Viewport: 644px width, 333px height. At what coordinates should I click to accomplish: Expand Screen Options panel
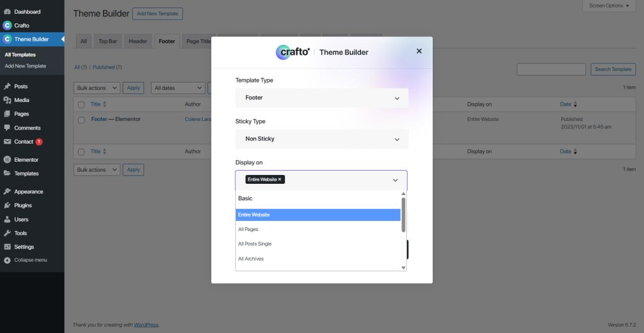coord(609,6)
